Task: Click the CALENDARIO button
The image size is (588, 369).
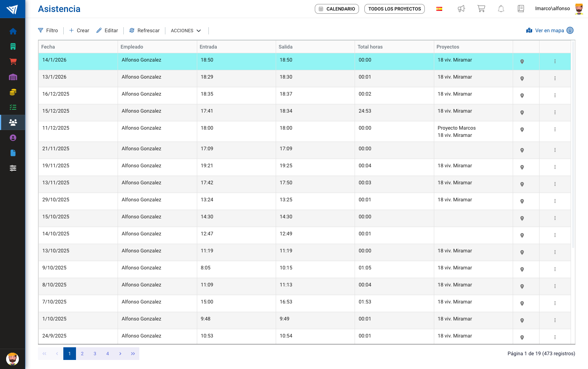Action: click(337, 9)
